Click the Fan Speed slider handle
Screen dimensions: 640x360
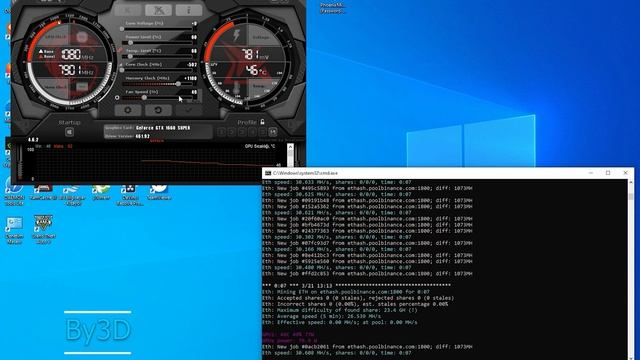(x=144, y=98)
